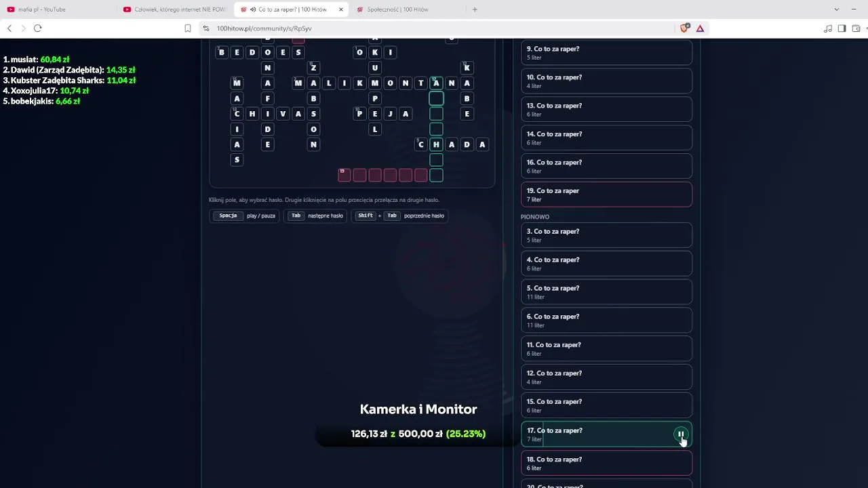Select vertical clue 11

[606, 349]
